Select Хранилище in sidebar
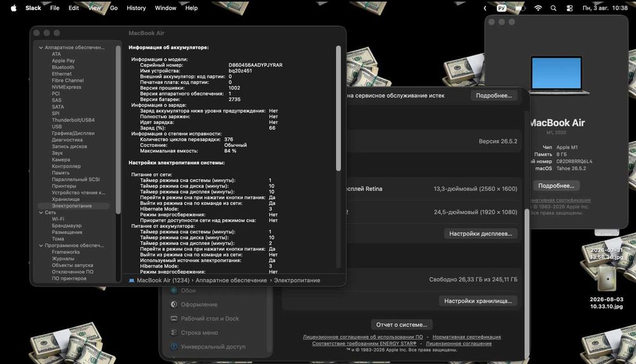The image size is (636, 364). click(x=66, y=199)
